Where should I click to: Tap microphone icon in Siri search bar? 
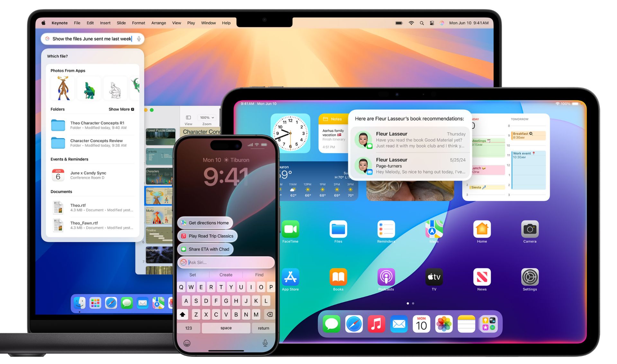139,39
